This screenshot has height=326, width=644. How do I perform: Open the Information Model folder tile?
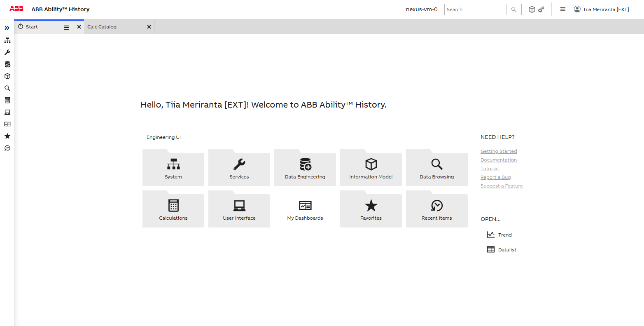tap(371, 168)
